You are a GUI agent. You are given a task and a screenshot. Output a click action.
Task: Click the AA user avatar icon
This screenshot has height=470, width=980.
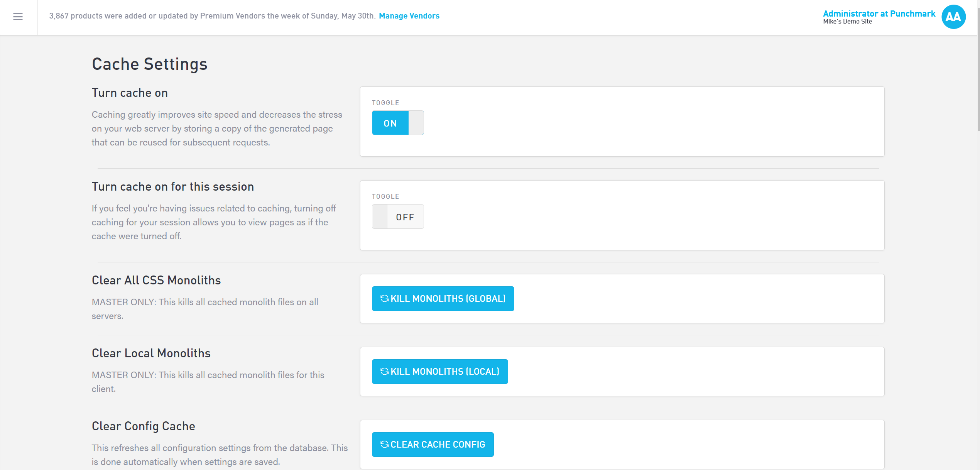click(x=953, y=17)
